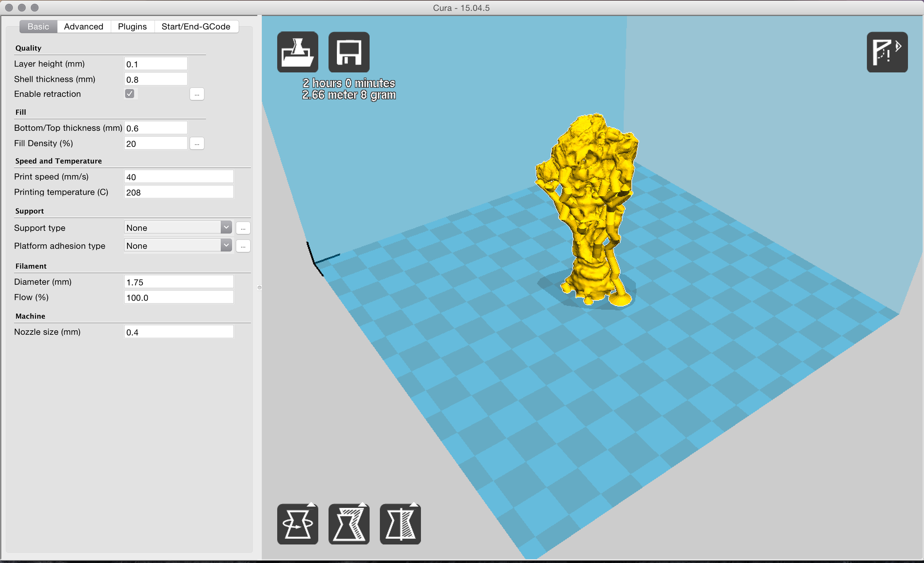Click the Layer height input field

pyautogui.click(x=156, y=64)
